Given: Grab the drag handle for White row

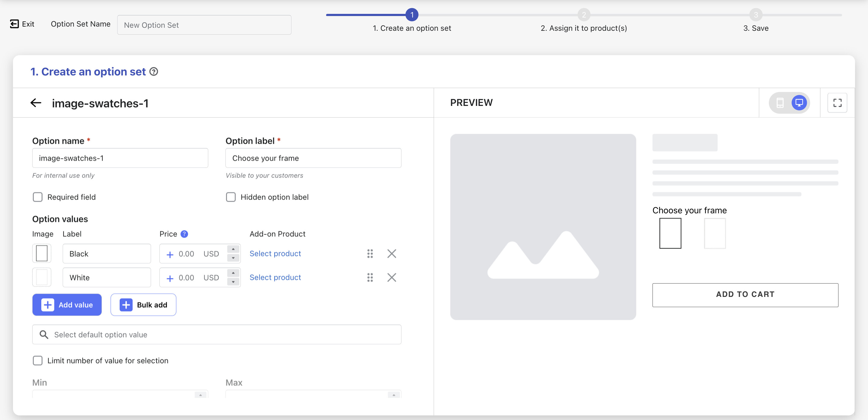Looking at the screenshot, I should tap(370, 277).
